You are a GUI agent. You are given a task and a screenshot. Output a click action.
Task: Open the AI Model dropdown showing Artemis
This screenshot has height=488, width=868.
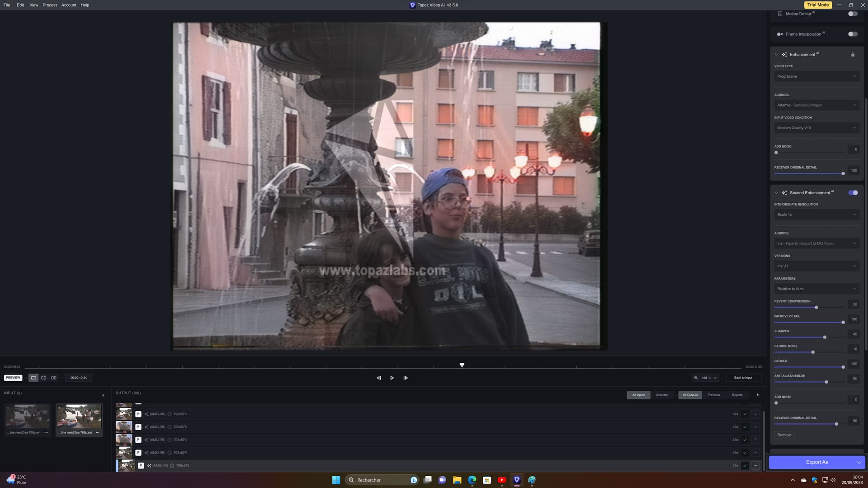tap(816, 105)
